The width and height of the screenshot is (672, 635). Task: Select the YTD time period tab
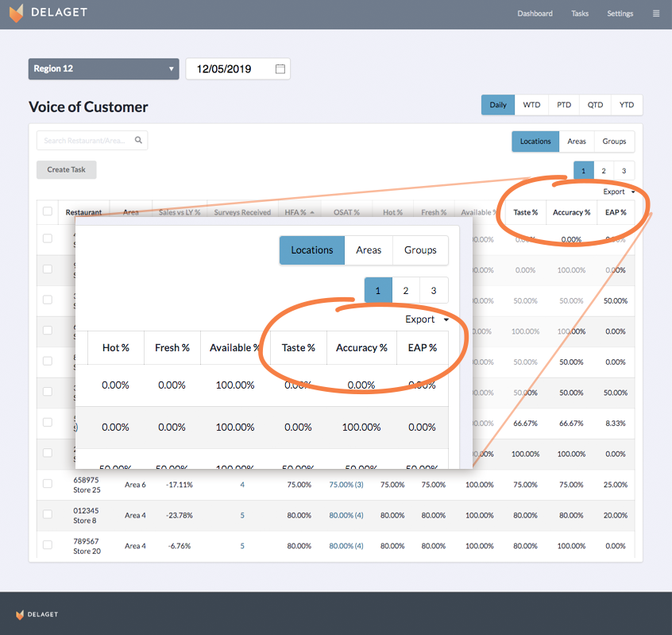pyautogui.click(x=627, y=105)
